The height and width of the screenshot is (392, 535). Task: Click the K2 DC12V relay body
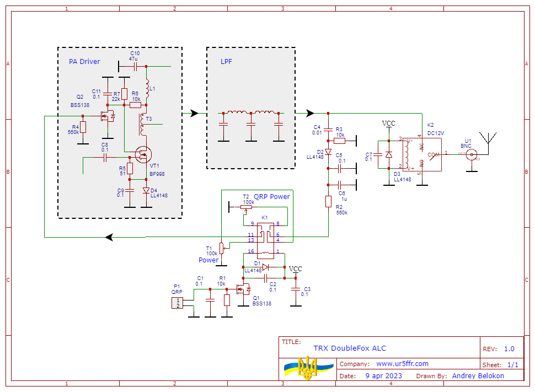421,155
